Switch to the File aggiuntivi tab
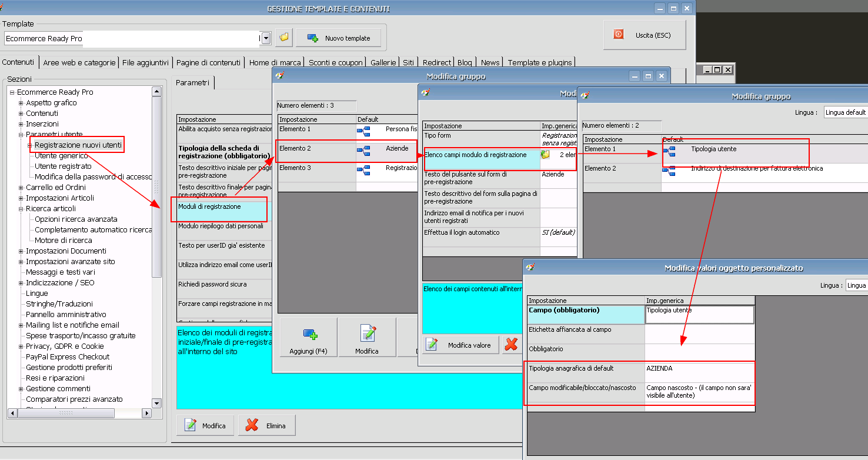Screen dimensions: 868x460 [x=145, y=62]
